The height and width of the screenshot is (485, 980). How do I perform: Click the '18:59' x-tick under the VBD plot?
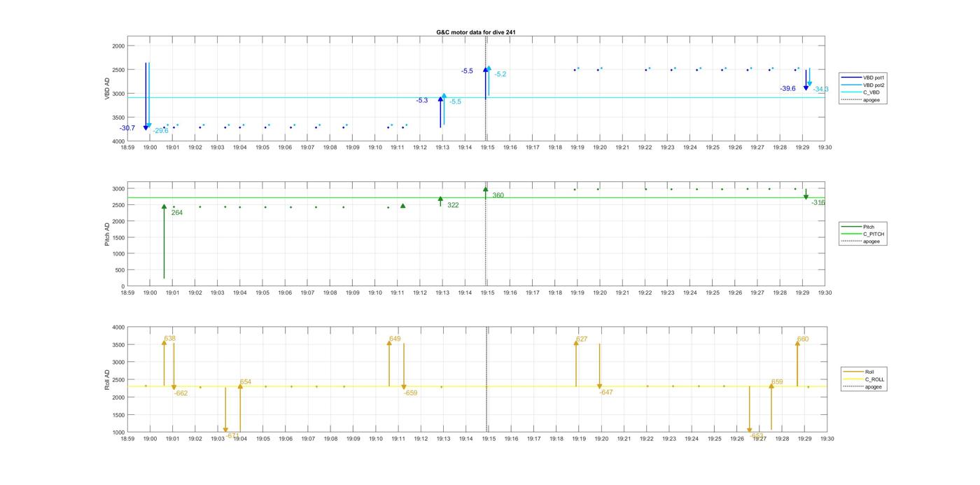click(x=127, y=148)
